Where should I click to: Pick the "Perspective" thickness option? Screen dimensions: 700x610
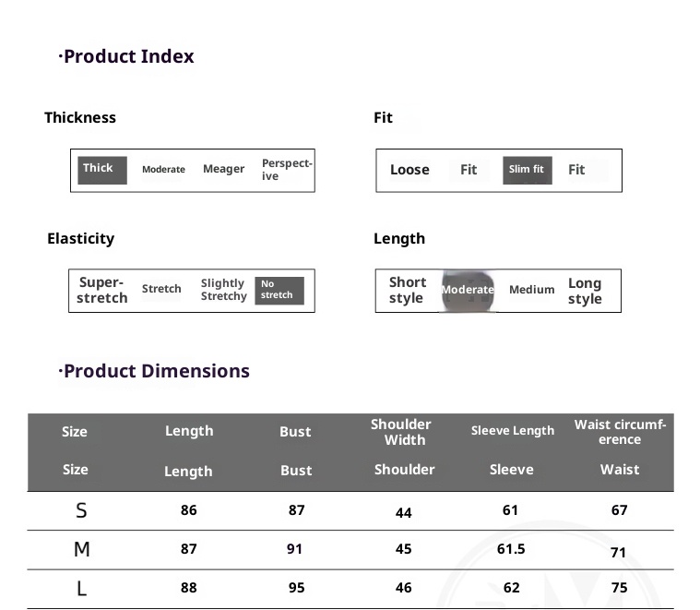pyautogui.click(x=286, y=170)
